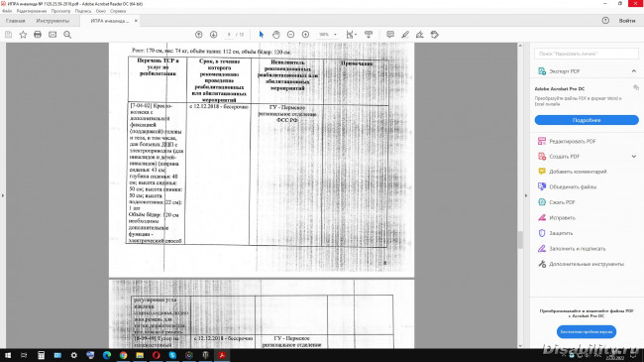
Task: Open the search magnifier tool
Action: (67, 35)
